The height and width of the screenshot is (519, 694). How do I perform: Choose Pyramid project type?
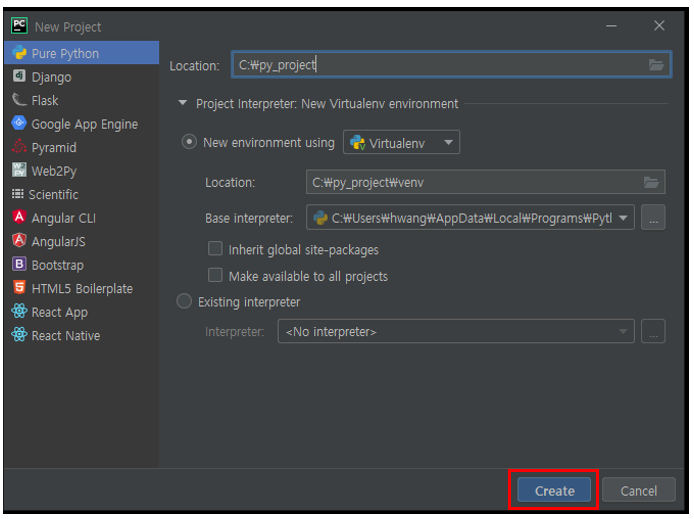click(x=81, y=147)
